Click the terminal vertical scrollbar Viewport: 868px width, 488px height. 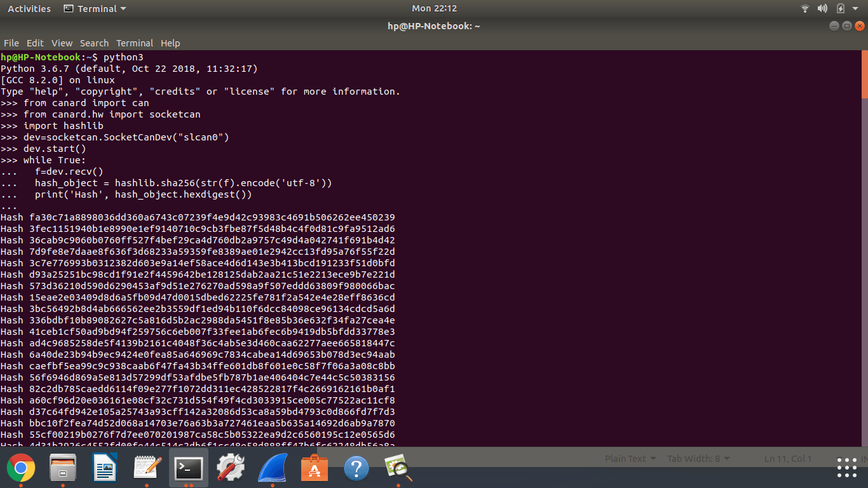pyautogui.click(x=864, y=76)
